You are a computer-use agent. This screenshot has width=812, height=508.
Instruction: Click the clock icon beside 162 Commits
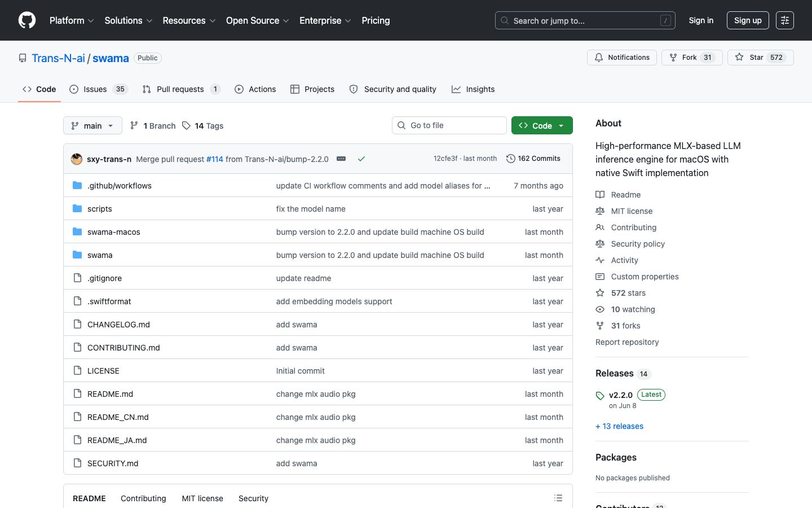(511, 159)
